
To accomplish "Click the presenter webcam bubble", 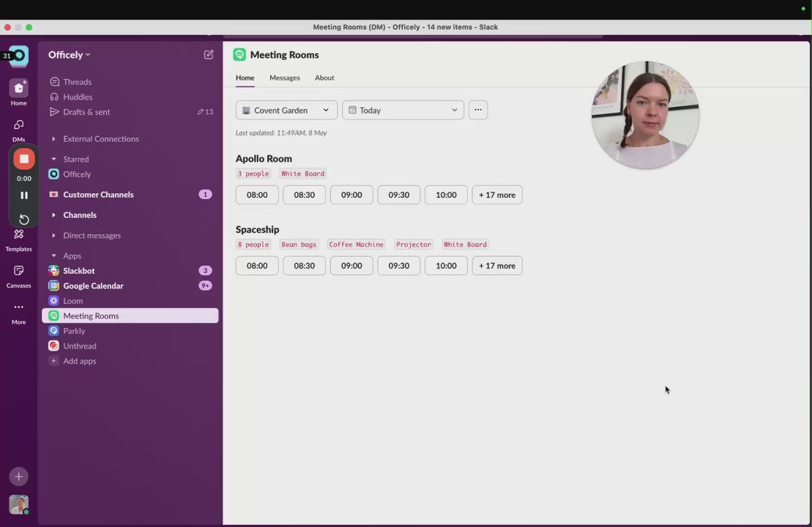I will (645, 115).
